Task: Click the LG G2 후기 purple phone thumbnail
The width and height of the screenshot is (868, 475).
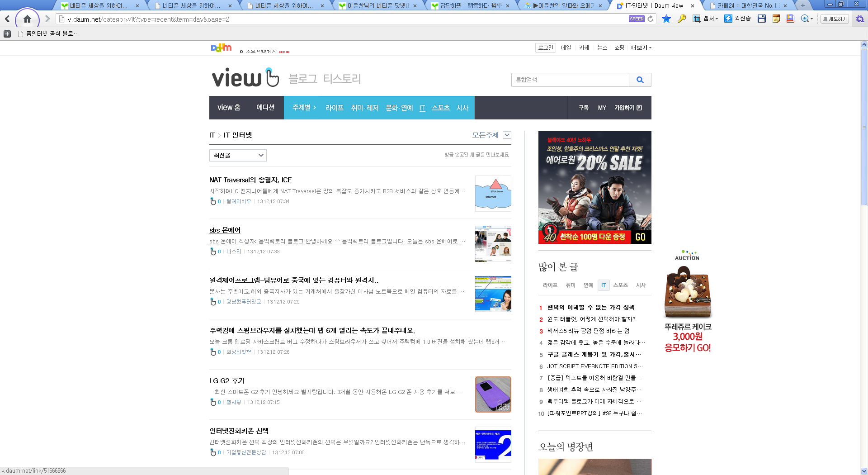Action: (x=493, y=394)
